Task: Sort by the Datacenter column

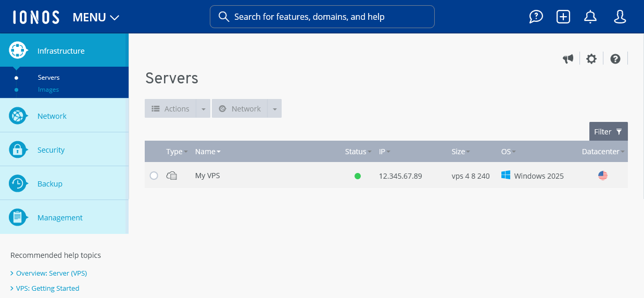Action: (603, 152)
